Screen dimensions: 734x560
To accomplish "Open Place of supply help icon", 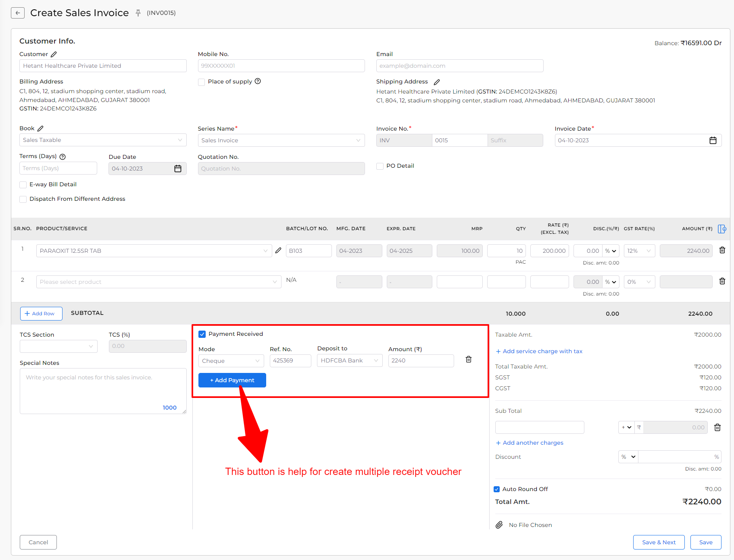I will click(258, 81).
